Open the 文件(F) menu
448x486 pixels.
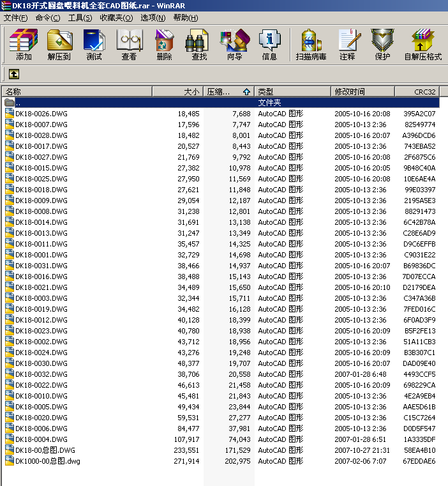(15, 18)
